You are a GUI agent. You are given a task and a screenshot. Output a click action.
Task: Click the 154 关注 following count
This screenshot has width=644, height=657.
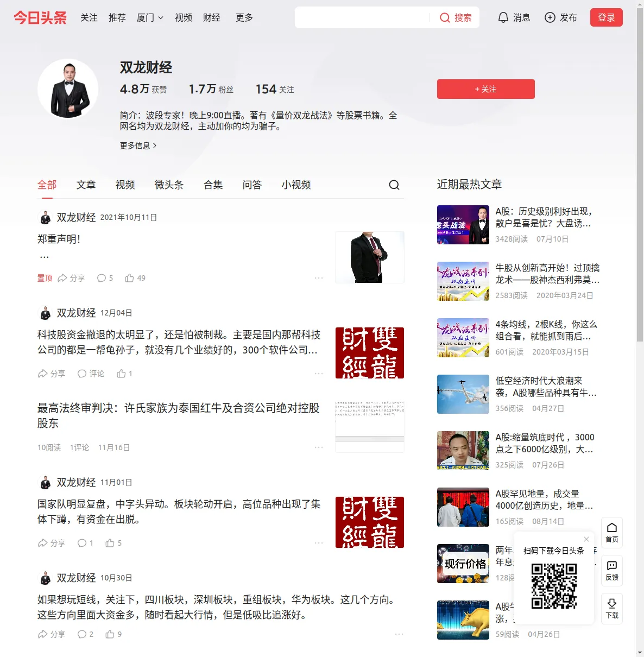click(275, 89)
